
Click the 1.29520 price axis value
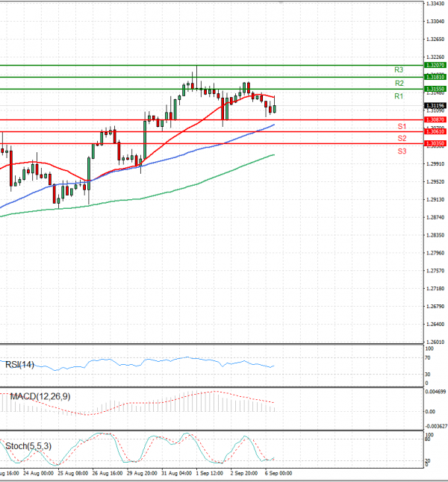[435, 181]
